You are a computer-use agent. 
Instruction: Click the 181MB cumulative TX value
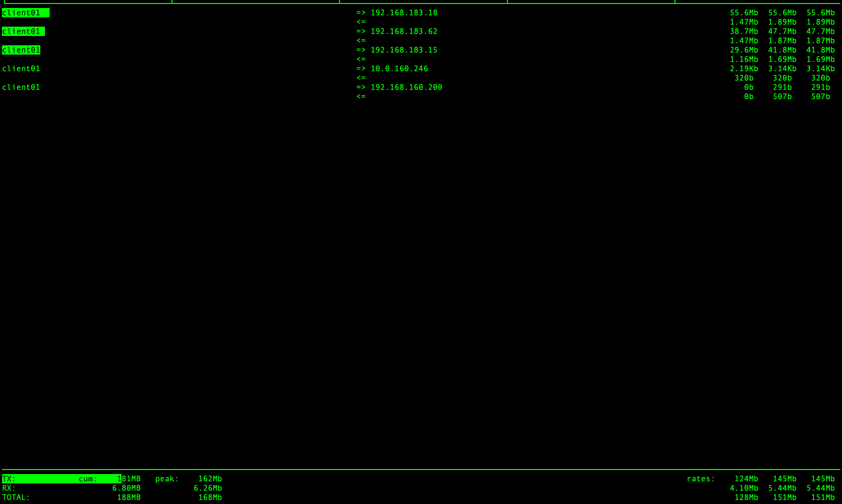click(129, 479)
